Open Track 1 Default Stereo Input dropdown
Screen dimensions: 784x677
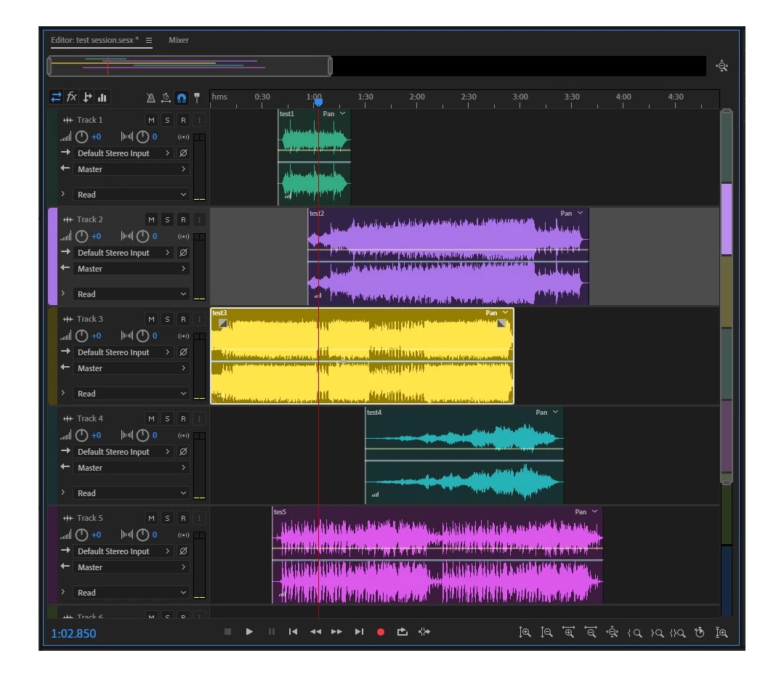[x=124, y=153]
